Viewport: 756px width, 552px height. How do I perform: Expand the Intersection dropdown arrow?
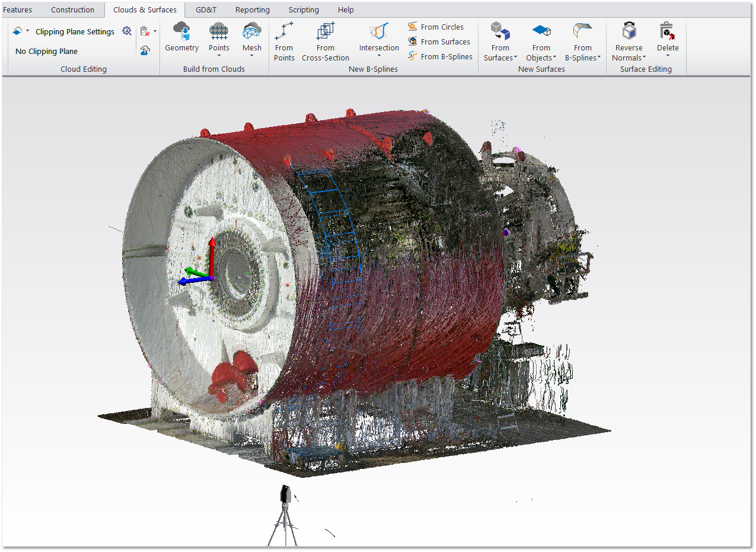[379, 56]
